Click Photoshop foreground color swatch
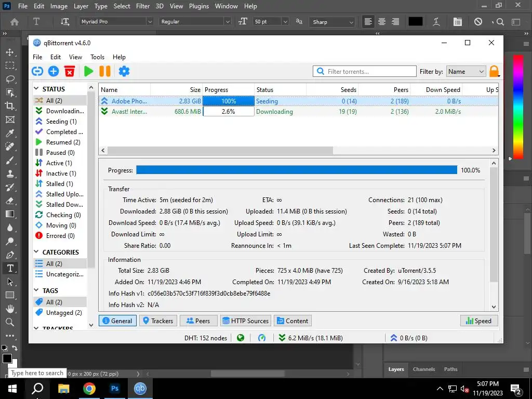The width and height of the screenshot is (532, 399). pos(7,358)
